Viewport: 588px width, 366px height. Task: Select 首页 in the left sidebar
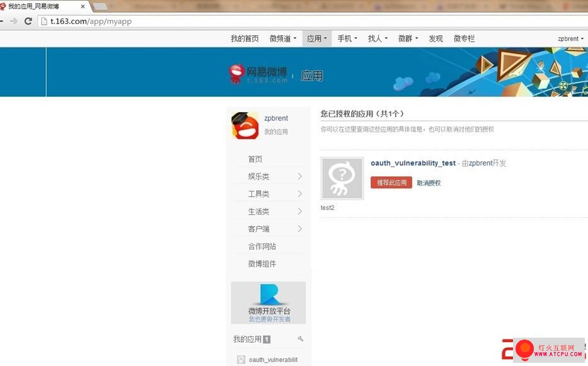[x=255, y=159]
